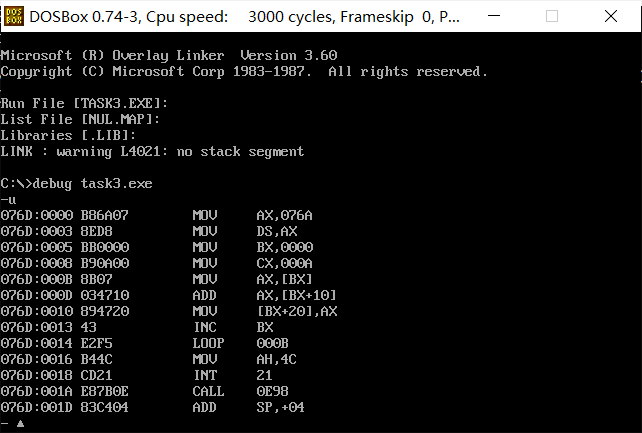Click the Run File [TASK3.EXE] prompt

coord(84,103)
